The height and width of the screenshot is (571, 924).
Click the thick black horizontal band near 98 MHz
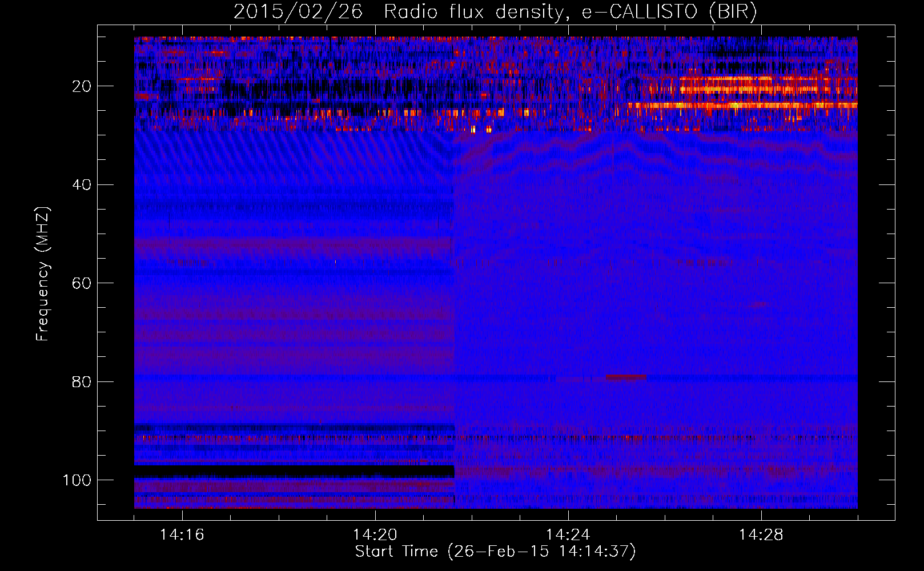click(x=294, y=472)
